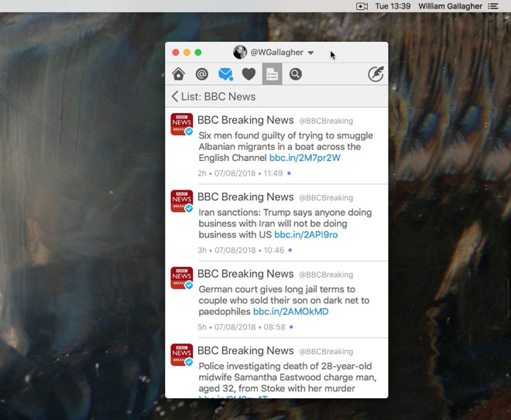Compose a new tweet with quill icon

coord(376,74)
